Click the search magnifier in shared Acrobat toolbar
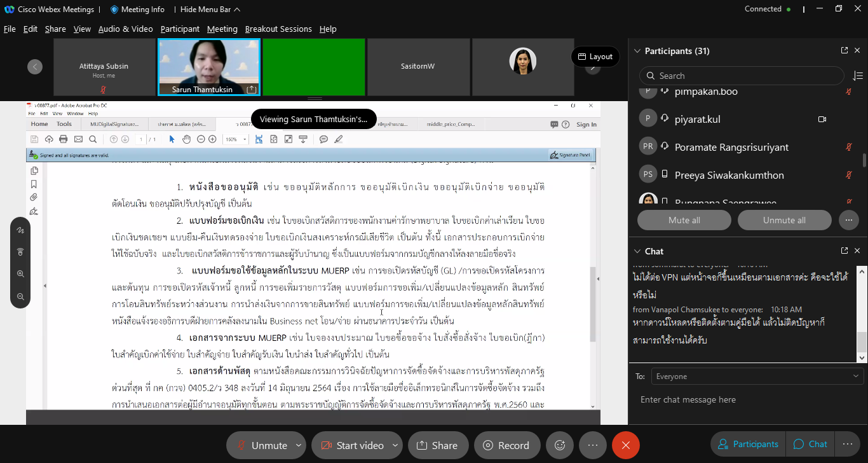The width and height of the screenshot is (868, 463). 93,139
